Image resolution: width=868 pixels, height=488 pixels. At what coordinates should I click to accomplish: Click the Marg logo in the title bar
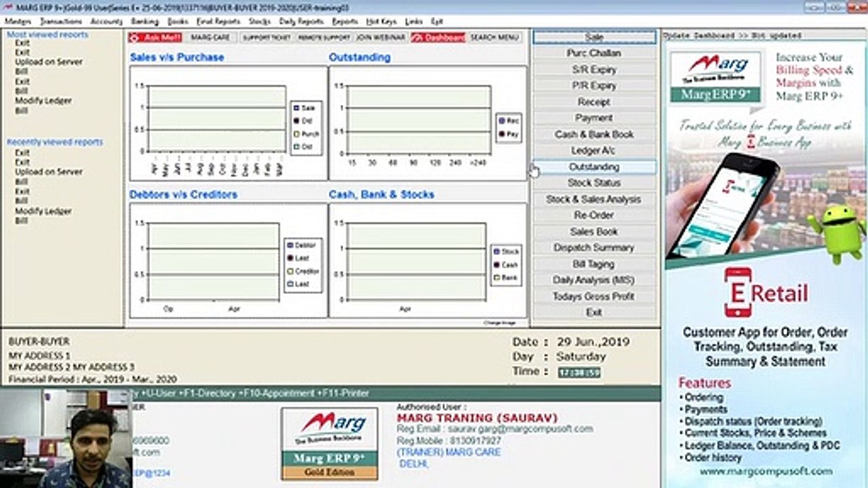[x=7, y=6]
